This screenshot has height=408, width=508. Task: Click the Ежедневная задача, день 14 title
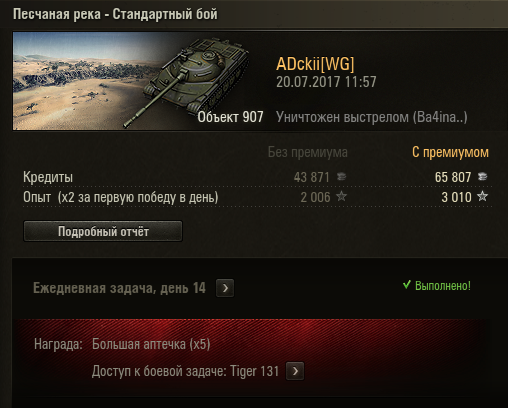[x=119, y=288]
